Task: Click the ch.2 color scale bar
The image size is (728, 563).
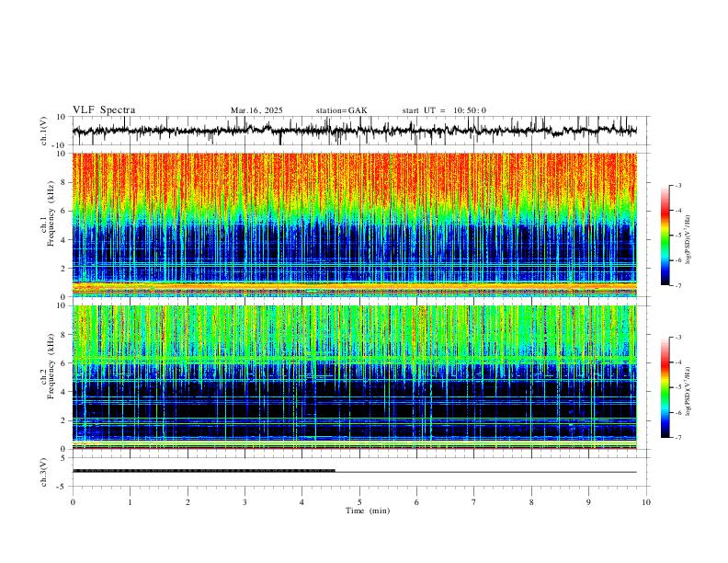Action: (665, 387)
